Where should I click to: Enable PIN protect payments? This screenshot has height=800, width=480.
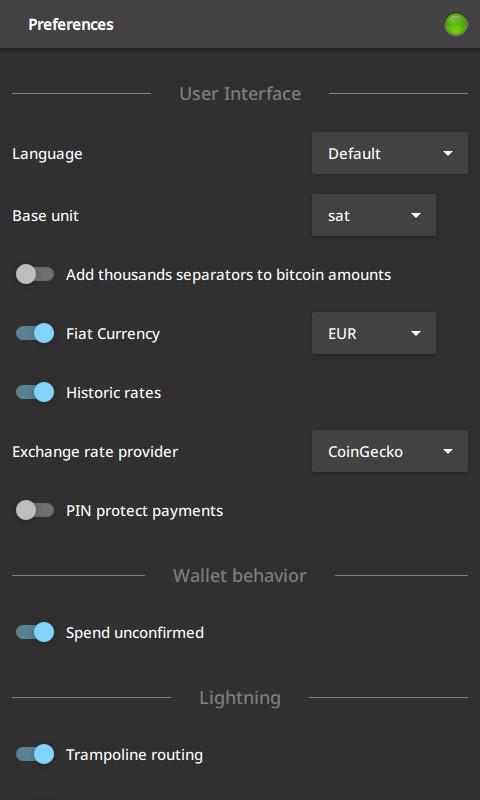(35, 510)
